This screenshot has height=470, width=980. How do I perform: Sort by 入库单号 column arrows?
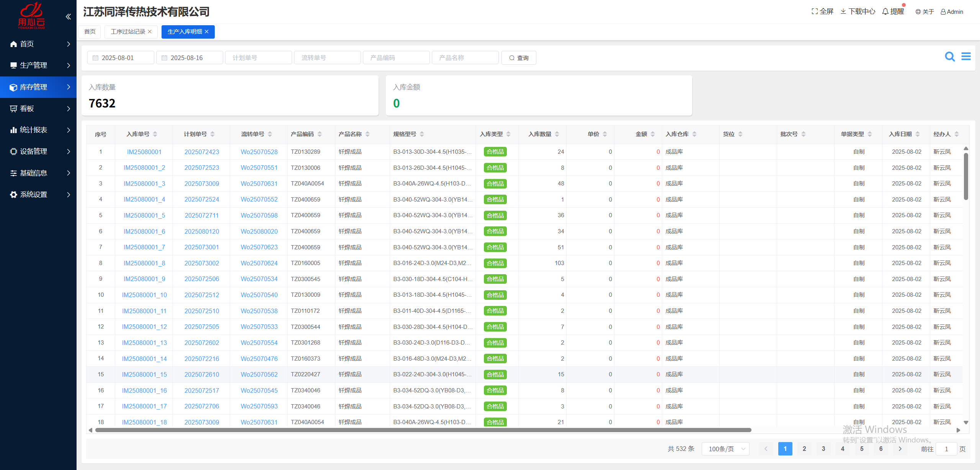pos(155,134)
